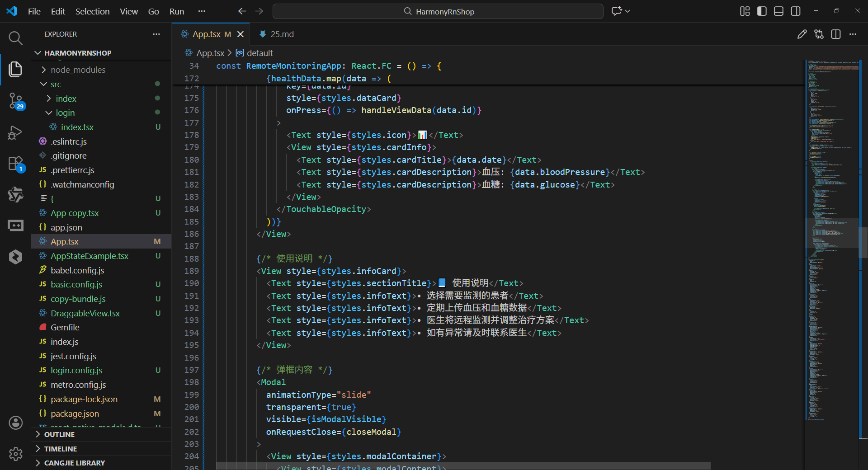This screenshot has width=868, height=470.
Task: Show more menu items ellipsis
Action: click(202, 11)
